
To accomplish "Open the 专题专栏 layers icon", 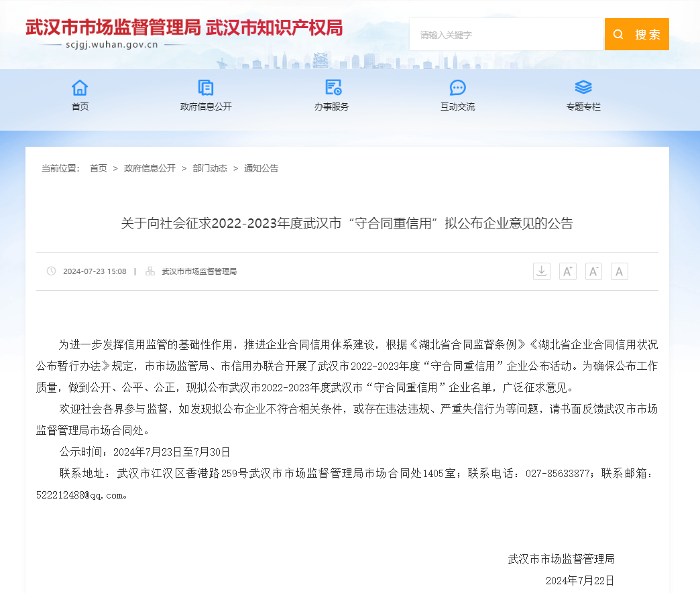I will click(583, 88).
